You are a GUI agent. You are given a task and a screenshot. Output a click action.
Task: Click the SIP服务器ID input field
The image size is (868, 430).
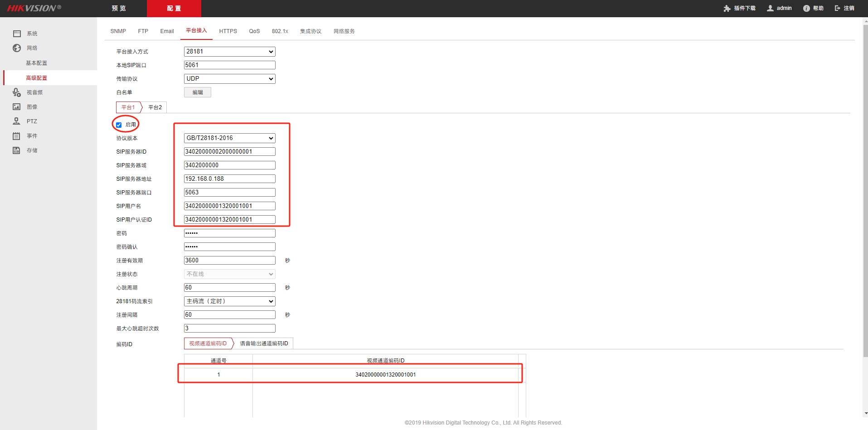(230, 152)
